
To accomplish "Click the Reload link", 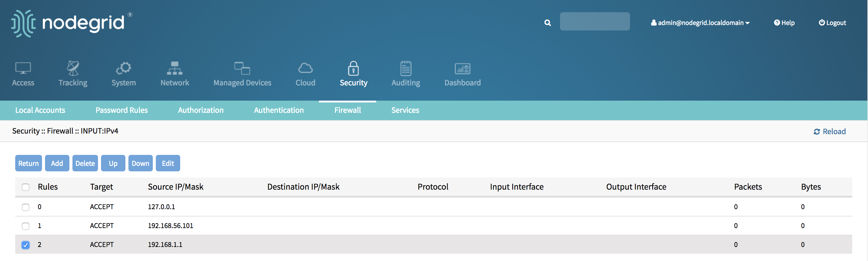I will (830, 131).
